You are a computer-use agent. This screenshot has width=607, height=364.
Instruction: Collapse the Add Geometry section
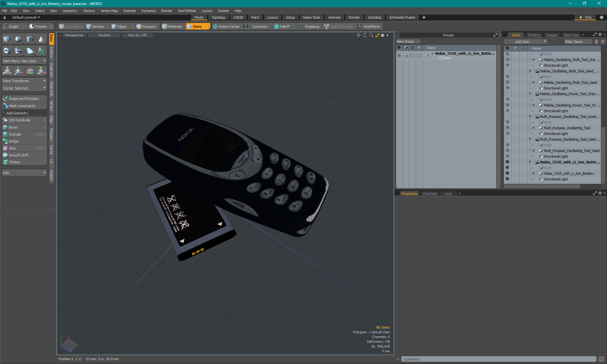4,113
